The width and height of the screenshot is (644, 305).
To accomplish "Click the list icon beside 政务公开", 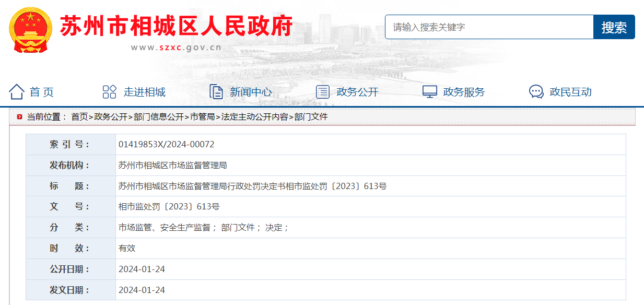I will tap(323, 92).
